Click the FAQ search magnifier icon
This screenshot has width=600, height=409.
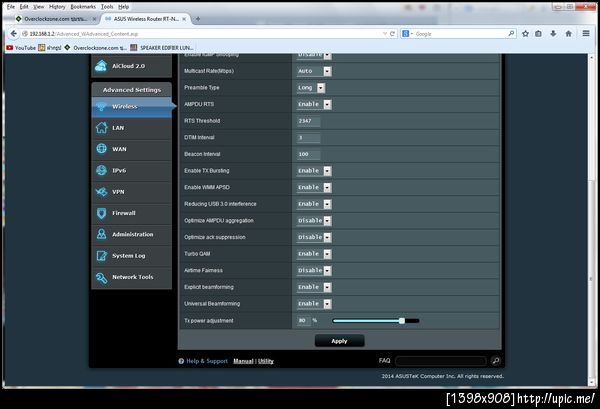tap(496, 361)
